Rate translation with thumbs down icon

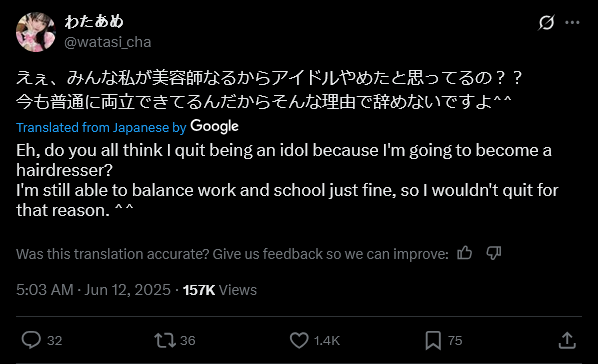(x=494, y=253)
